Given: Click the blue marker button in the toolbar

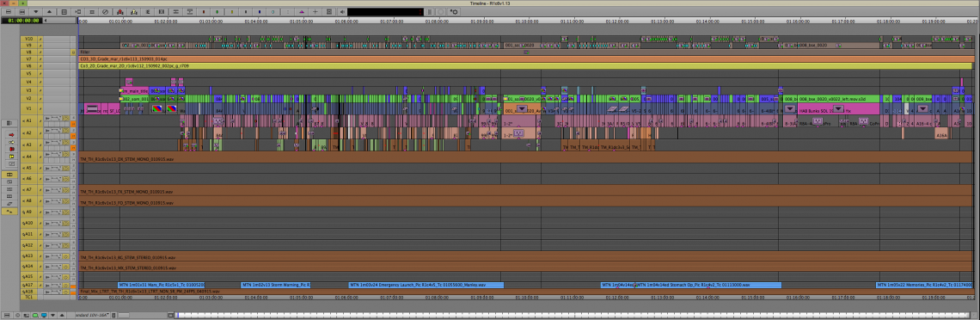Looking at the screenshot, I should tap(260, 12).
